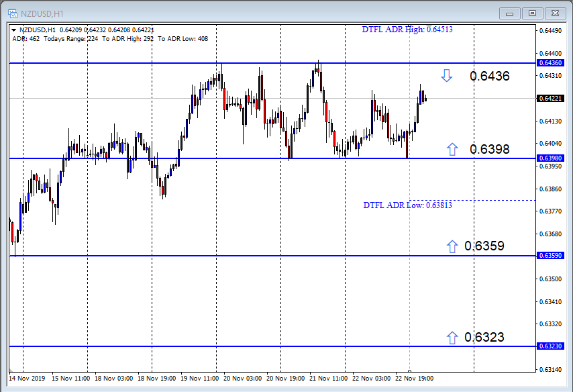Click the OHLC close value 0.64221 in header
This screenshot has height=392, width=573.
click(x=143, y=30)
